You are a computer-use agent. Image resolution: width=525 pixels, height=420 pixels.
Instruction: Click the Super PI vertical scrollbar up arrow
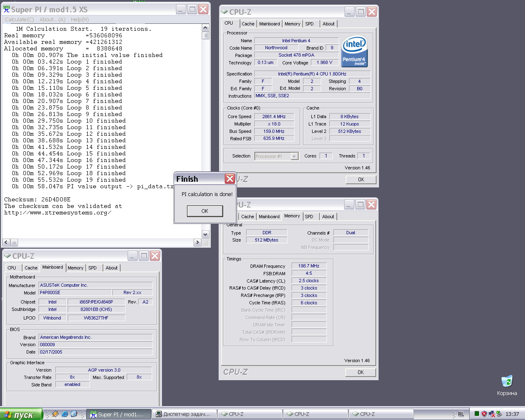point(206,28)
